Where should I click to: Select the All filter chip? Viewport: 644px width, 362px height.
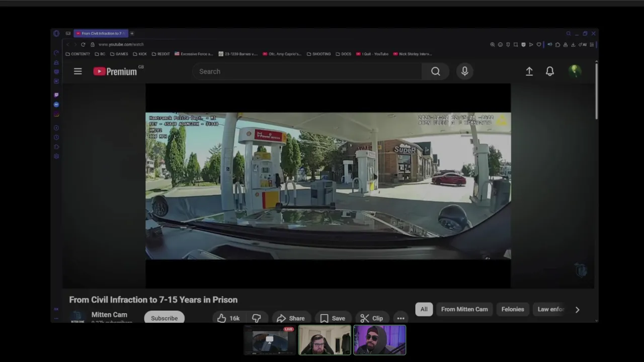[x=424, y=309]
